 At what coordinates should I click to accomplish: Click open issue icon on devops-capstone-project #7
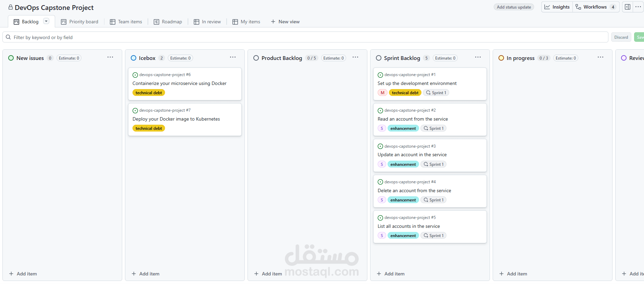135,111
